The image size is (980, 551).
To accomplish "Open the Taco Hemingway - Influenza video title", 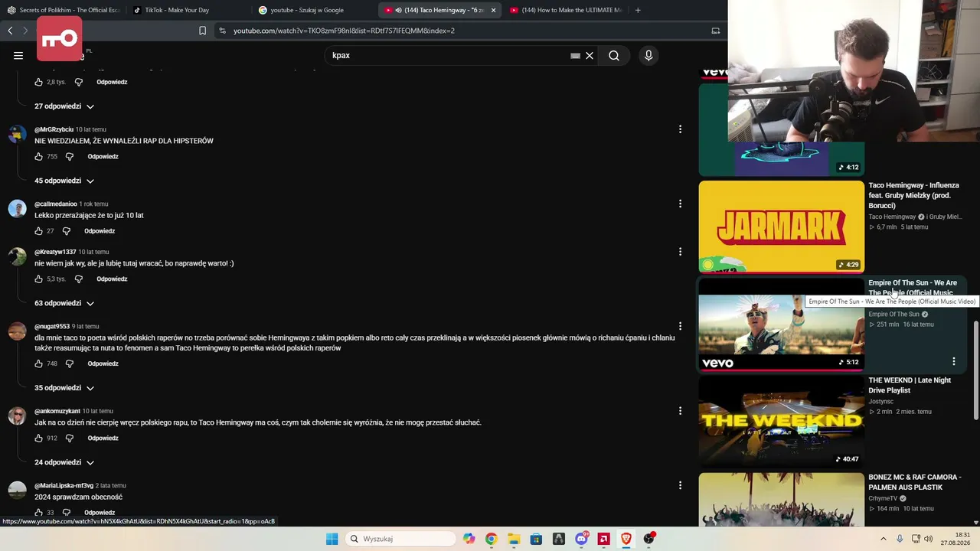I will click(913, 195).
